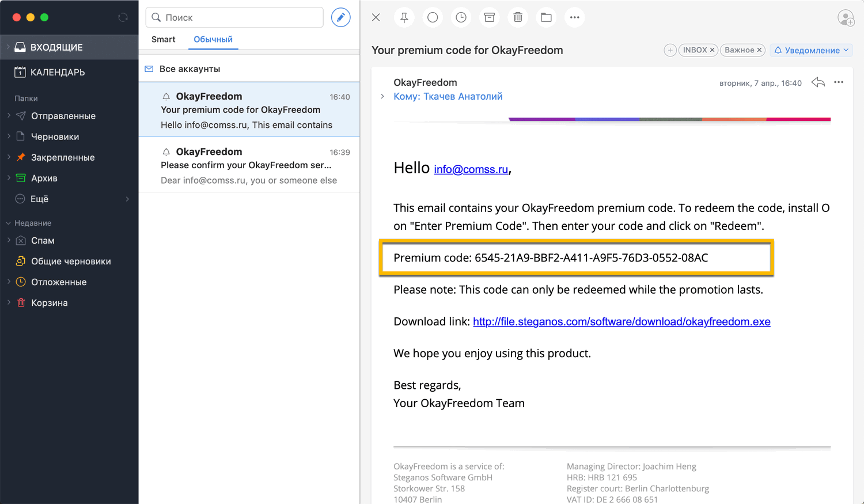Open the Входящие inbox folder
Image resolution: width=864 pixels, height=504 pixels.
click(x=69, y=47)
